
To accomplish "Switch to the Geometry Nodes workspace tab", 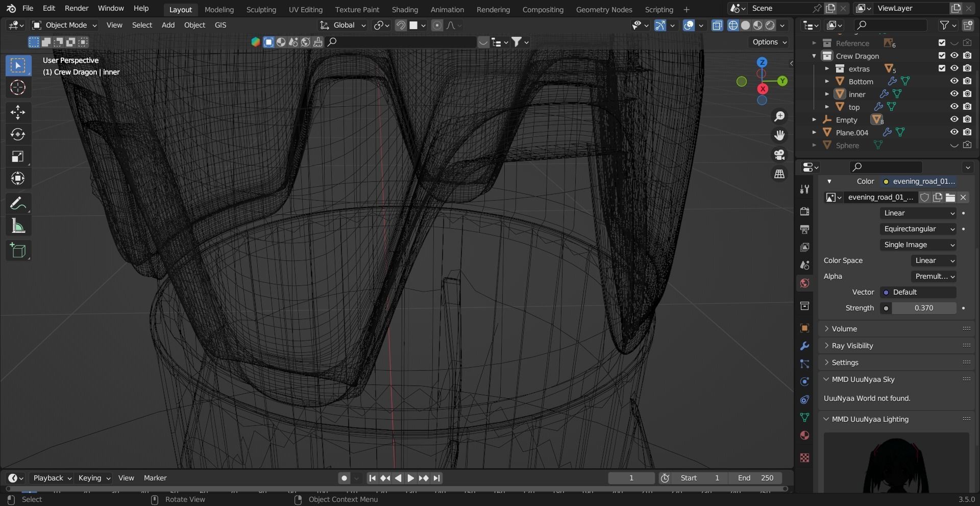I will point(604,9).
